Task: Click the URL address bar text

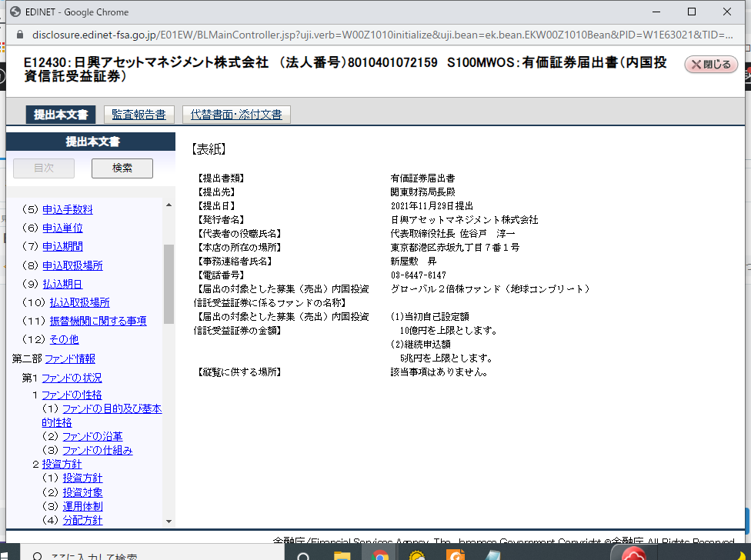Action: tap(382, 35)
